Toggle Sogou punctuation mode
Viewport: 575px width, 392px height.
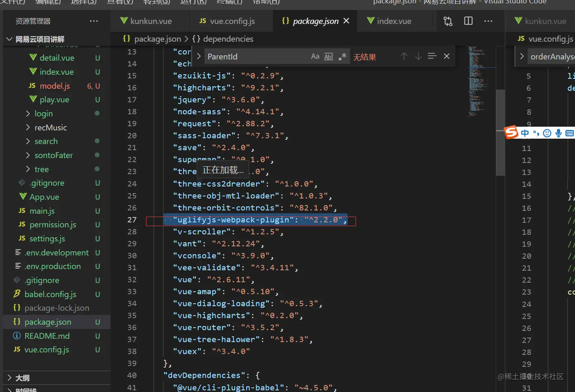(x=536, y=133)
